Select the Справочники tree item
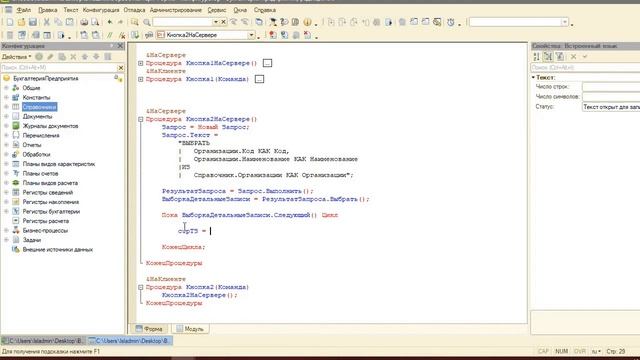The image size is (640, 360). 40,107
